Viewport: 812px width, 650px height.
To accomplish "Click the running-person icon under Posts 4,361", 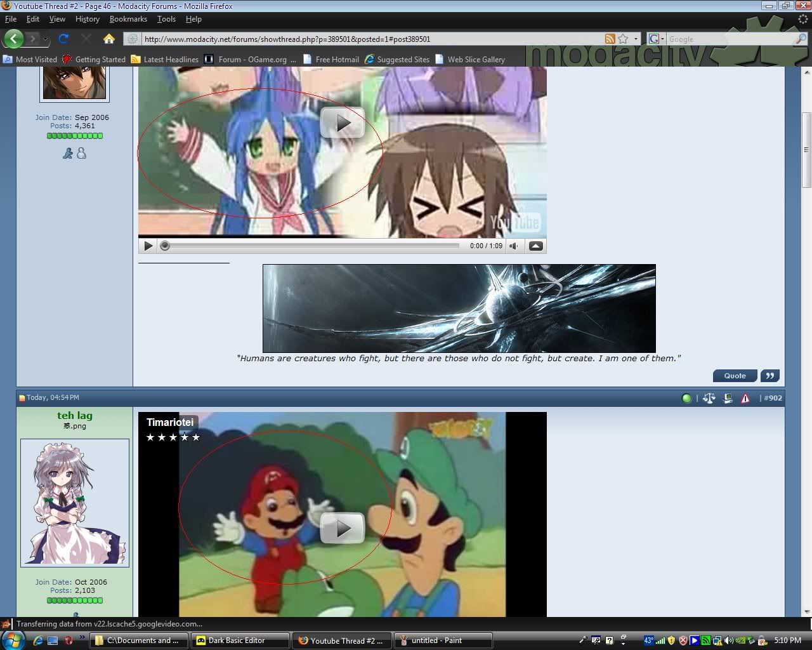I will 68,153.
